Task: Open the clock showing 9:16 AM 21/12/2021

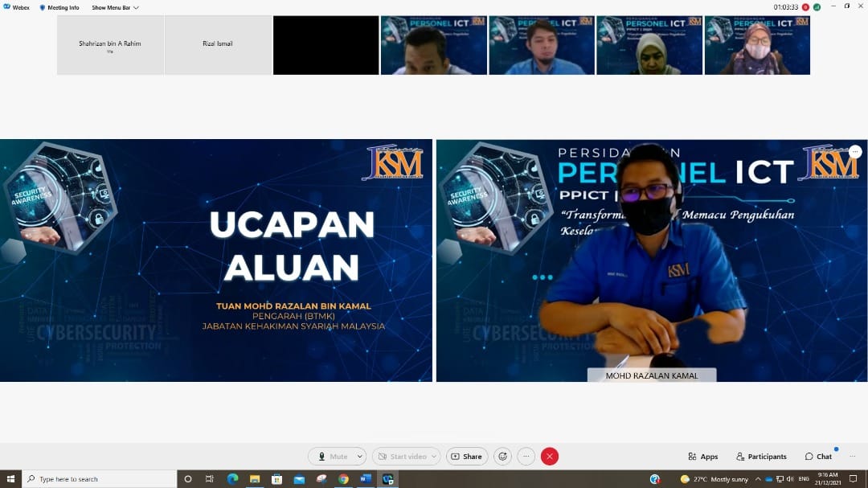Action: click(828, 478)
